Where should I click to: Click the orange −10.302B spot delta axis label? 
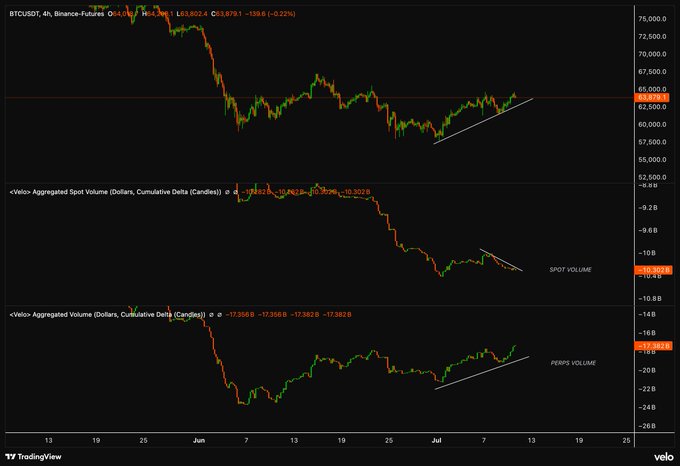(653, 270)
